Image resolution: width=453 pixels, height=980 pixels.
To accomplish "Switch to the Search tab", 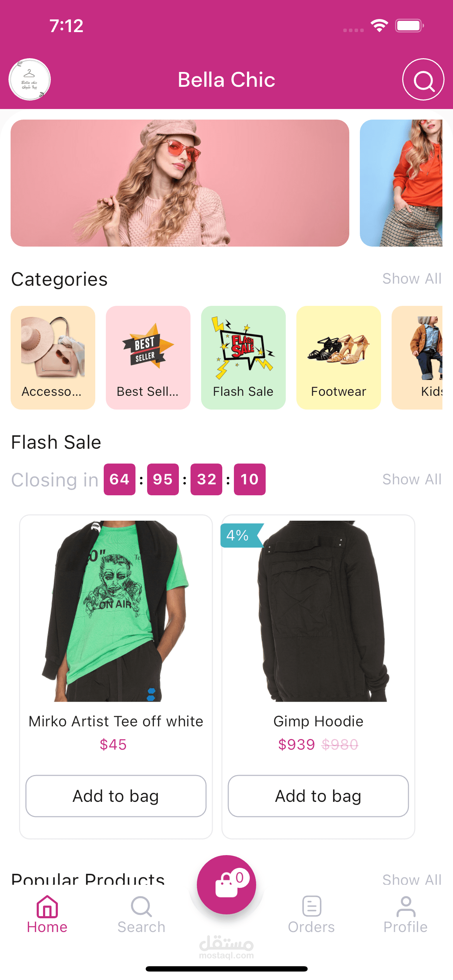I will click(x=141, y=915).
